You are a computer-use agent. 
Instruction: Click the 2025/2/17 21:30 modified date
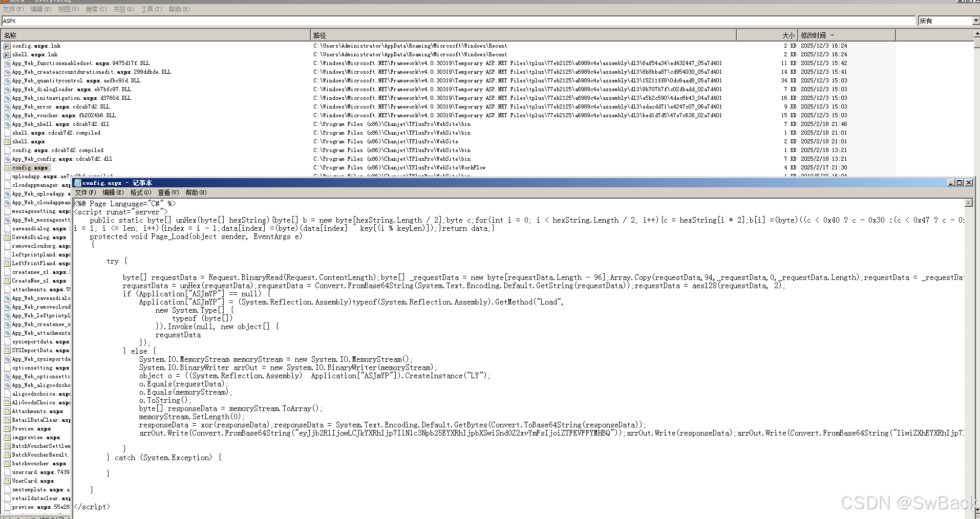824,168
